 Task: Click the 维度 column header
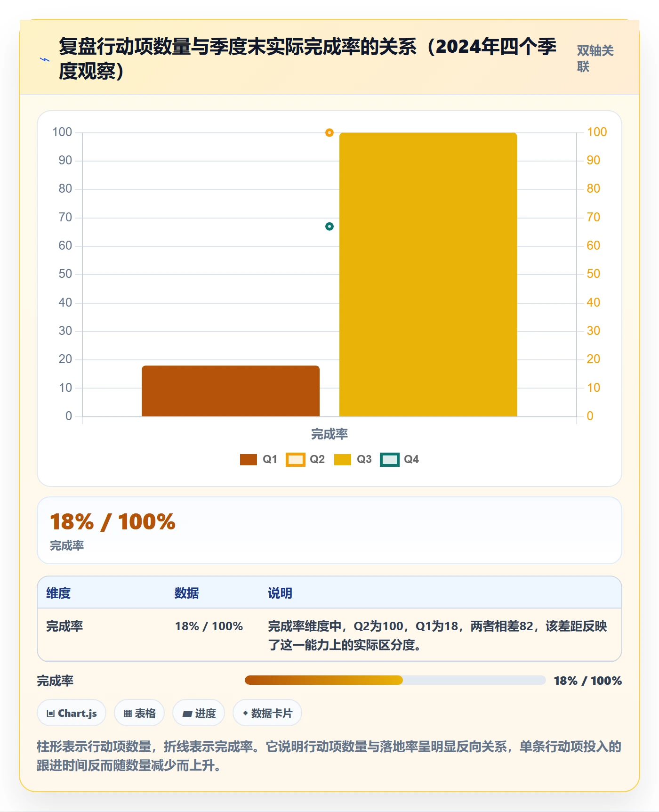tap(58, 593)
